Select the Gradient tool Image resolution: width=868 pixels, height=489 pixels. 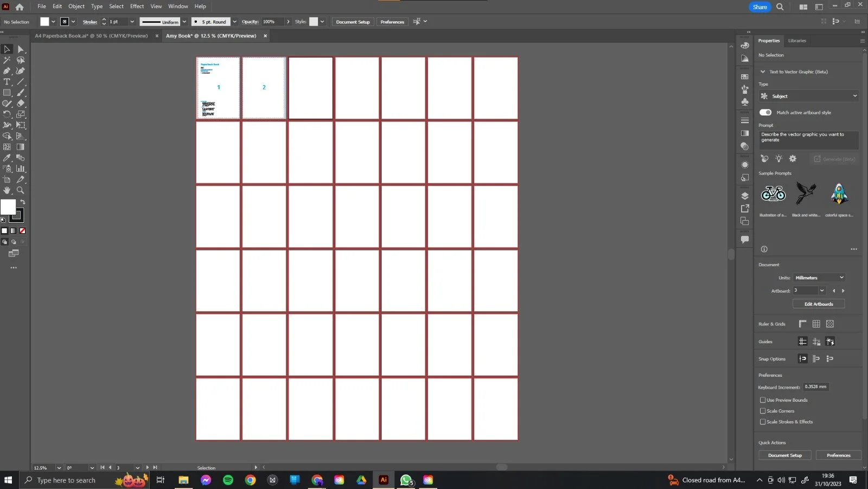(21, 147)
